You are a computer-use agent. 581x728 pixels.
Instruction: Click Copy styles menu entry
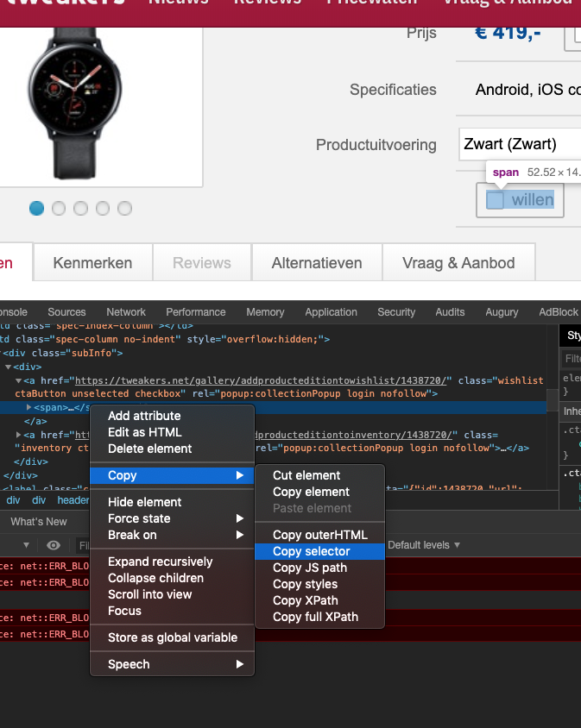(x=319, y=584)
